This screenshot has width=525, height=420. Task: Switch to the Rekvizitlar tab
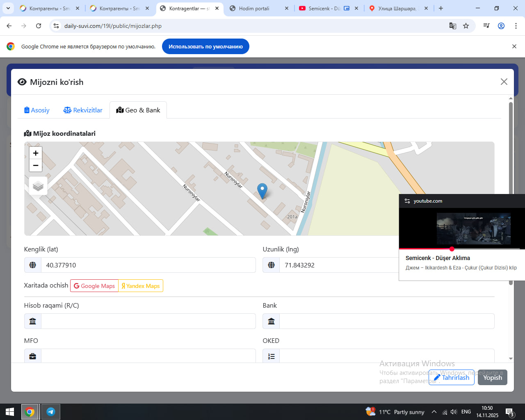(83, 110)
